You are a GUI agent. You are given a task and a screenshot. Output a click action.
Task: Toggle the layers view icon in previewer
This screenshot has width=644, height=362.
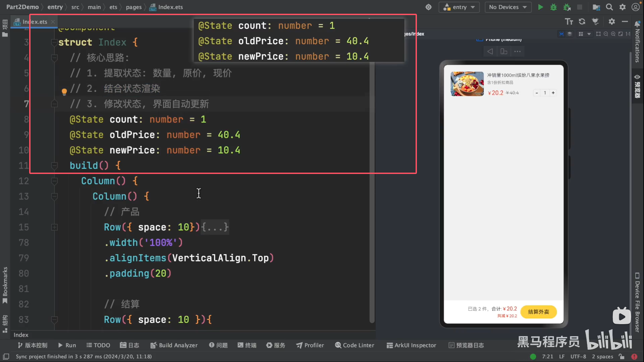click(570, 34)
